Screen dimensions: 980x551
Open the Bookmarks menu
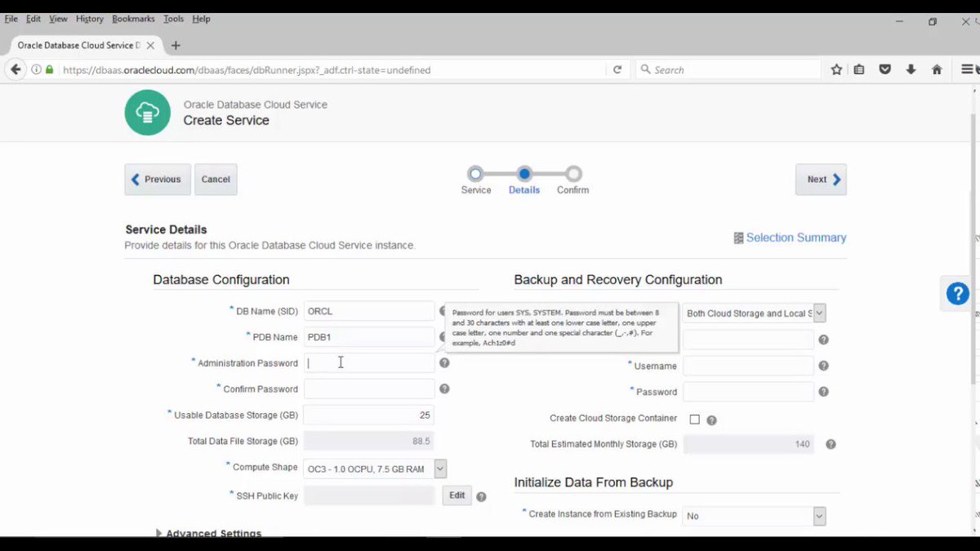[x=133, y=19]
